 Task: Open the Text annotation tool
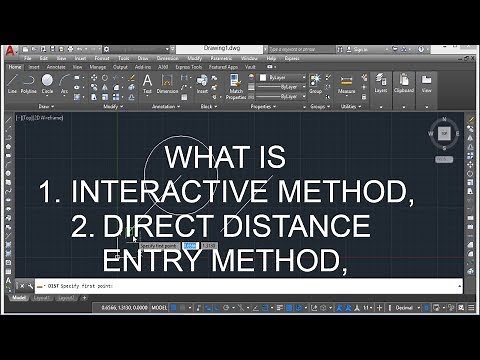click(147, 84)
